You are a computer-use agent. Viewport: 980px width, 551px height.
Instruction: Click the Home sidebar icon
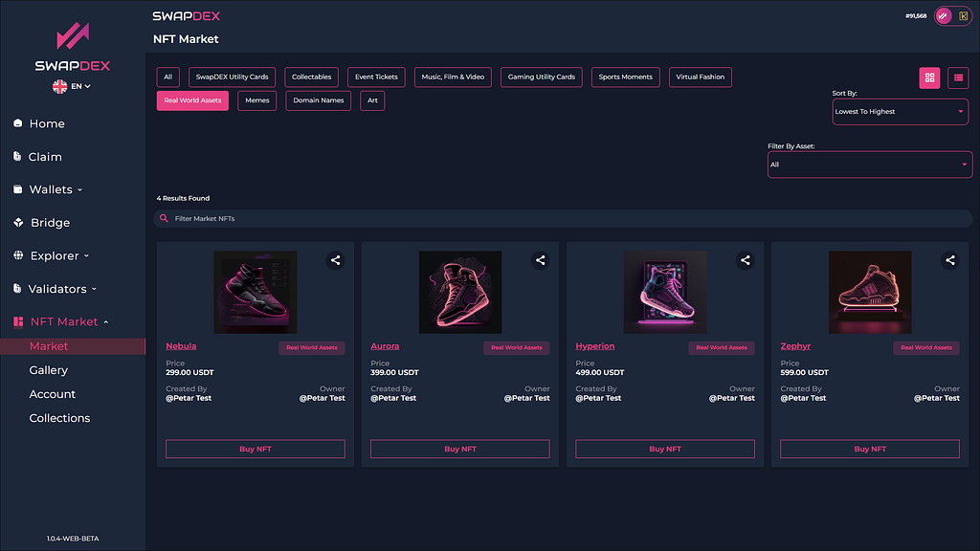18,123
